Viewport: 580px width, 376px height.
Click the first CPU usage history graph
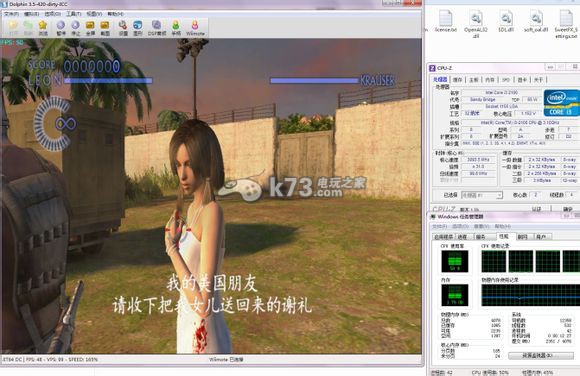[x=493, y=261]
